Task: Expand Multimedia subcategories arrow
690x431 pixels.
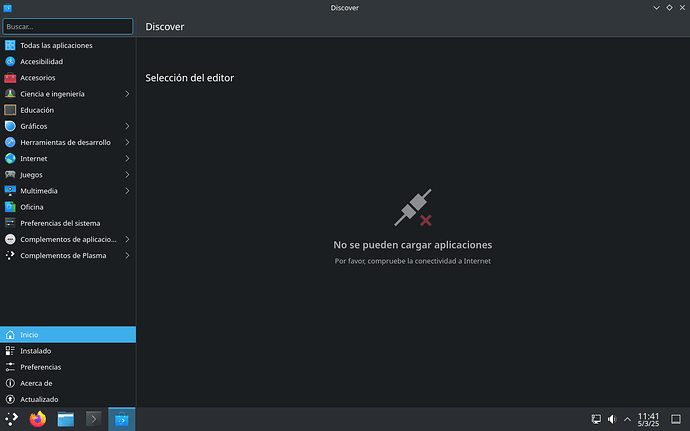Action: [x=127, y=191]
